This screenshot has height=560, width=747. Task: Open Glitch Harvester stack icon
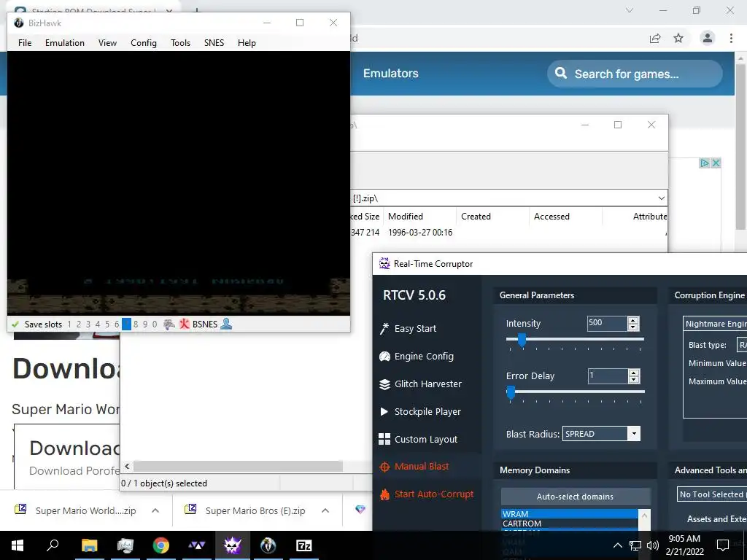pyautogui.click(x=384, y=384)
